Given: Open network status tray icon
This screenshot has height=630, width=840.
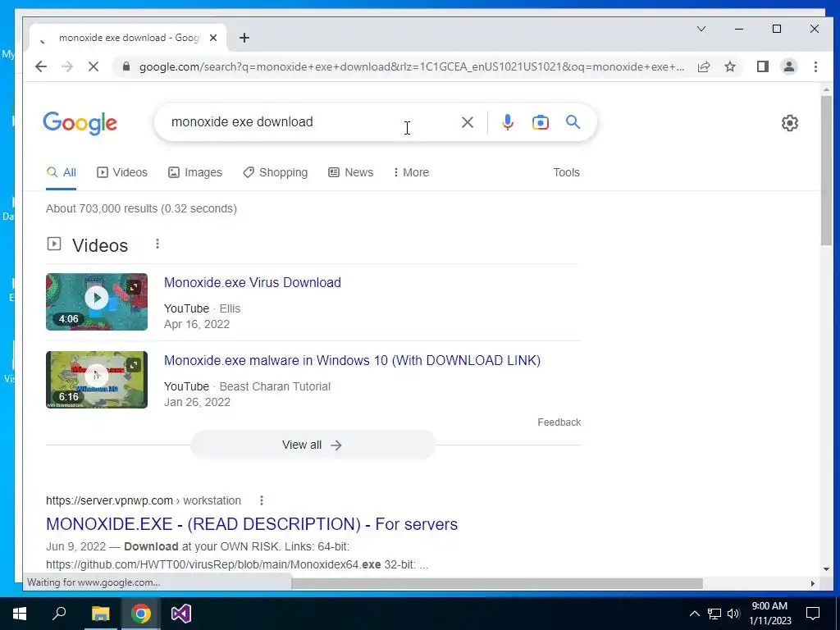Looking at the screenshot, I should tap(714, 614).
